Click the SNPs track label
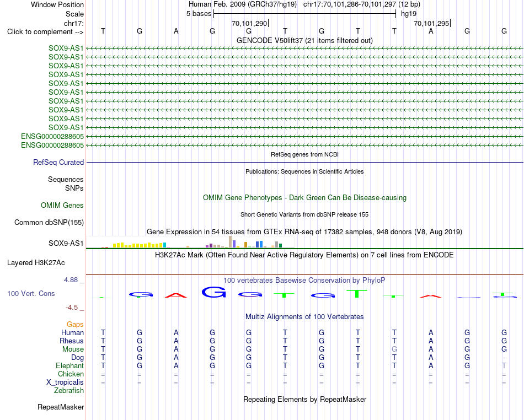524x420 pixels. [x=74, y=189]
